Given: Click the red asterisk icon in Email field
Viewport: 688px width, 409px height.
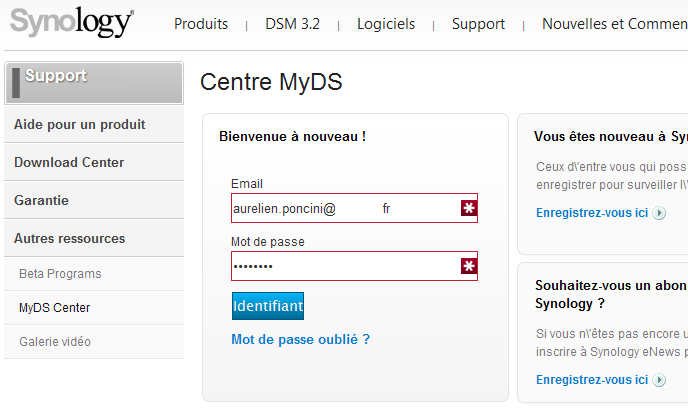Looking at the screenshot, I should coord(468,208).
